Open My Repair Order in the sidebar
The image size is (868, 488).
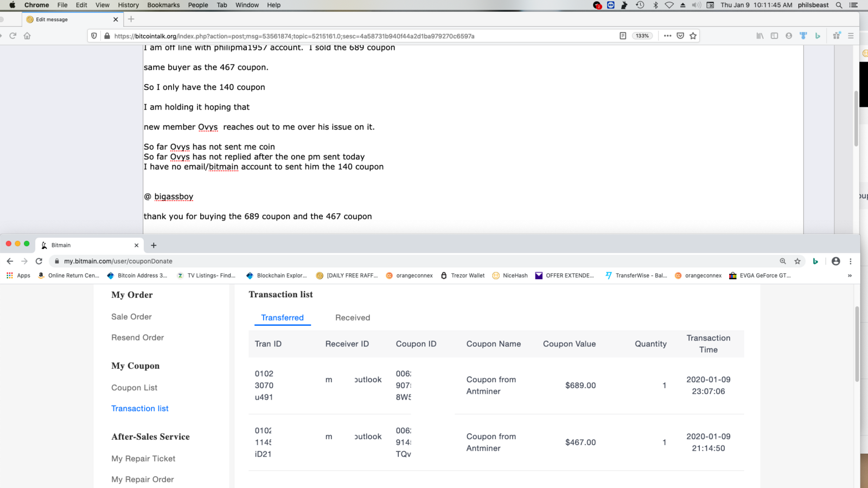click(143, 479)
